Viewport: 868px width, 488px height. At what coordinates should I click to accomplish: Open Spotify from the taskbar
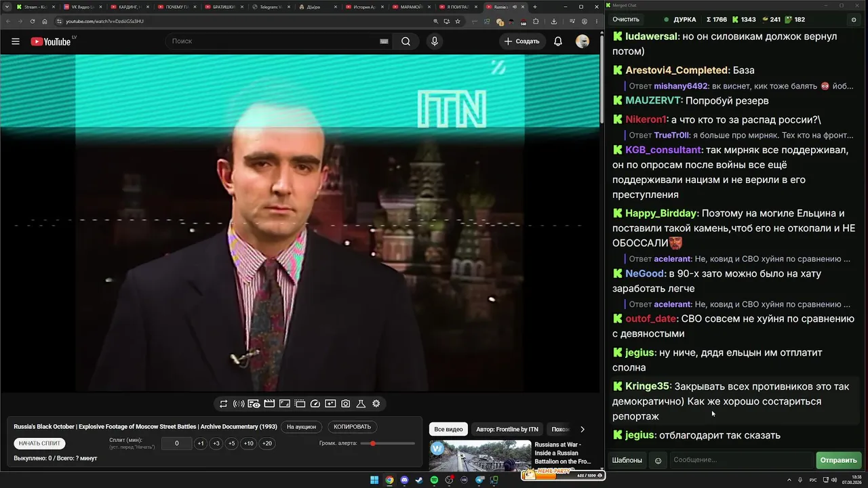pos(435,481)
